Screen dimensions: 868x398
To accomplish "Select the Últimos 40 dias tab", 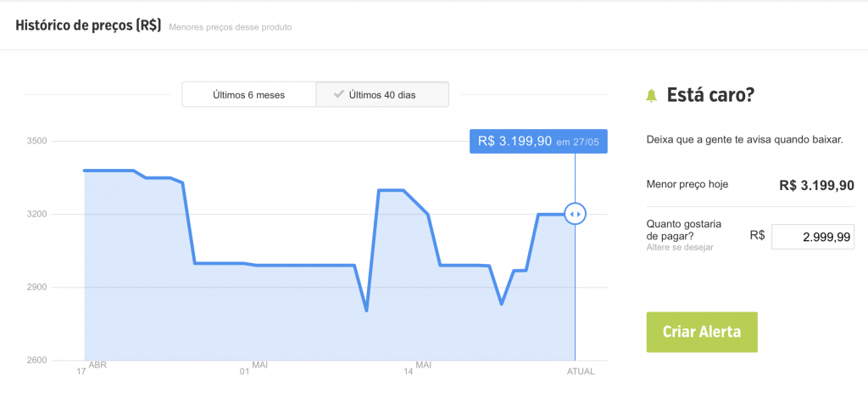I will click(x=382, y=95).
